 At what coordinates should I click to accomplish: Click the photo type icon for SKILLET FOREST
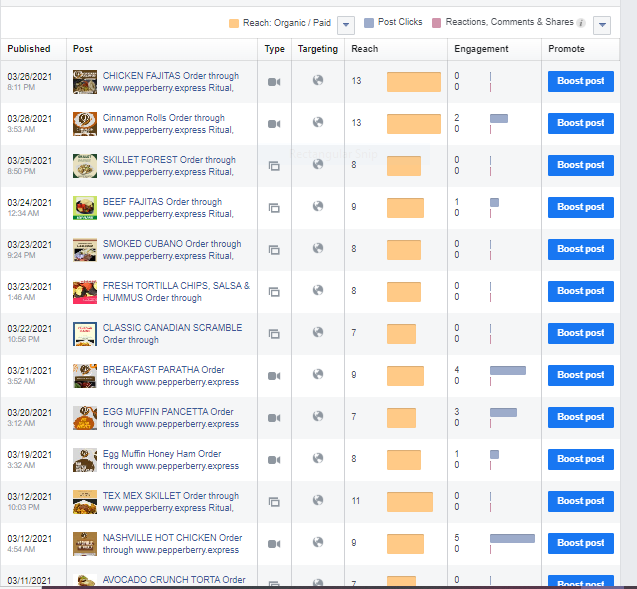[274, 166]
